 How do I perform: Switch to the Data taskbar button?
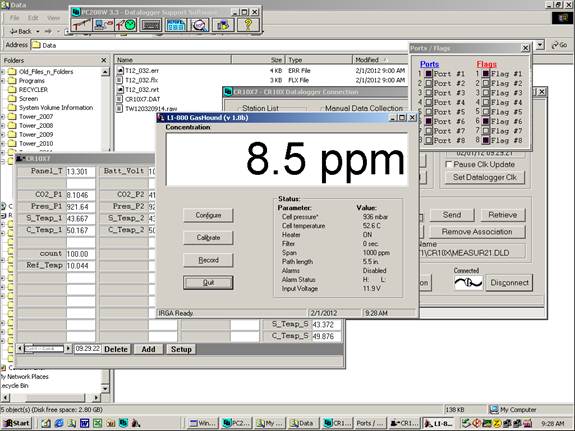(303, 423)
